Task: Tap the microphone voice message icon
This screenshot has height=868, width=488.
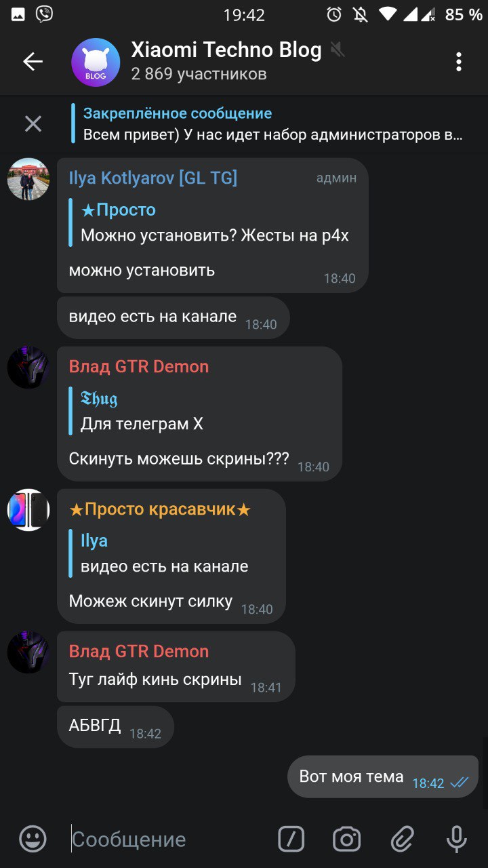Action: pos(457,840)
